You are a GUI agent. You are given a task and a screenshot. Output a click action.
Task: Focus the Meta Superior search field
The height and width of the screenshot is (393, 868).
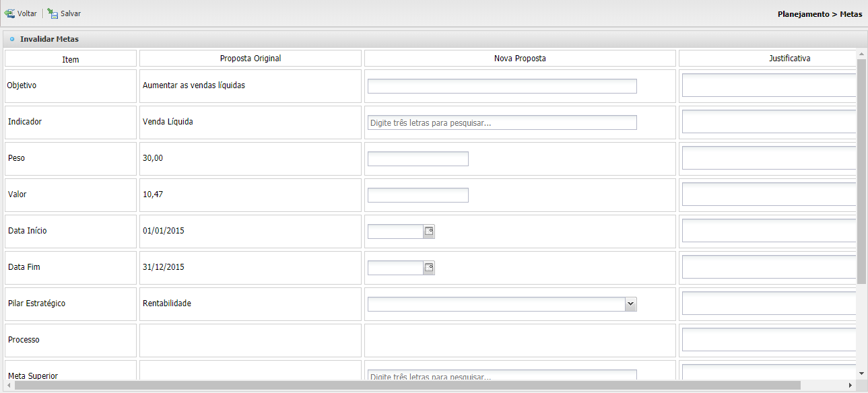[502, 376]
